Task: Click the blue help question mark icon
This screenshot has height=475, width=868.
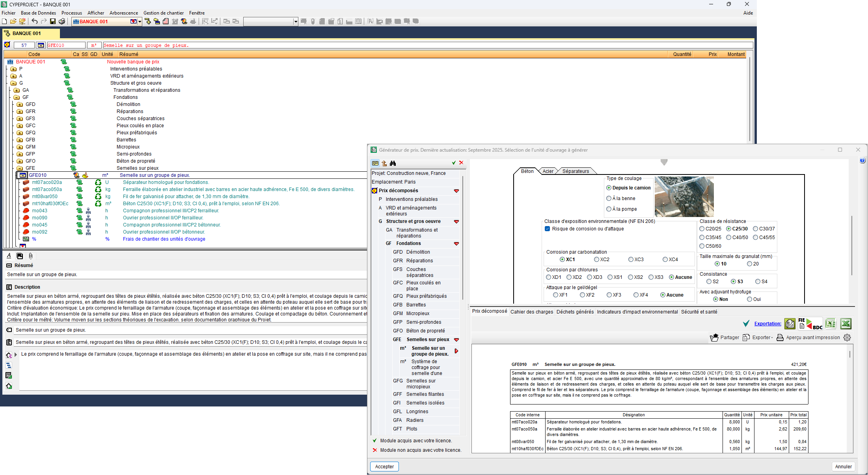Action: pyautogui.click(x=862, y=161)
